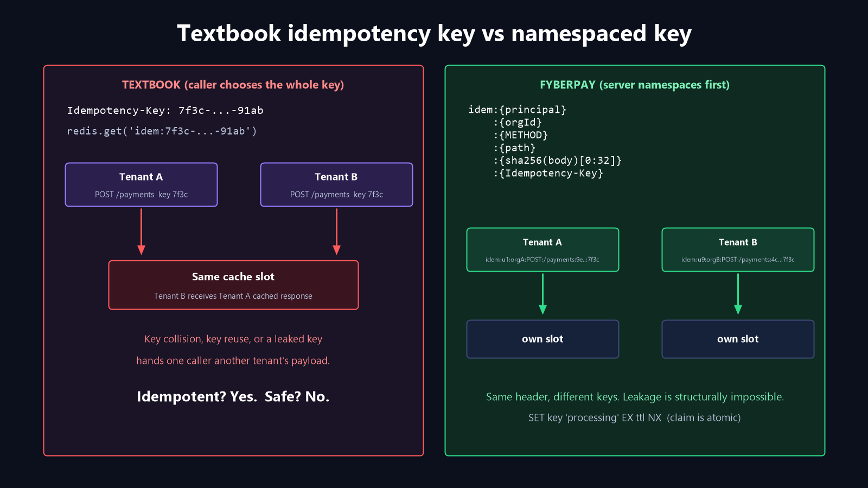
Task: Click the line "Key collision, key reuse, or a leaked key"
Action: pyautogui.click(x=233, y=339)
